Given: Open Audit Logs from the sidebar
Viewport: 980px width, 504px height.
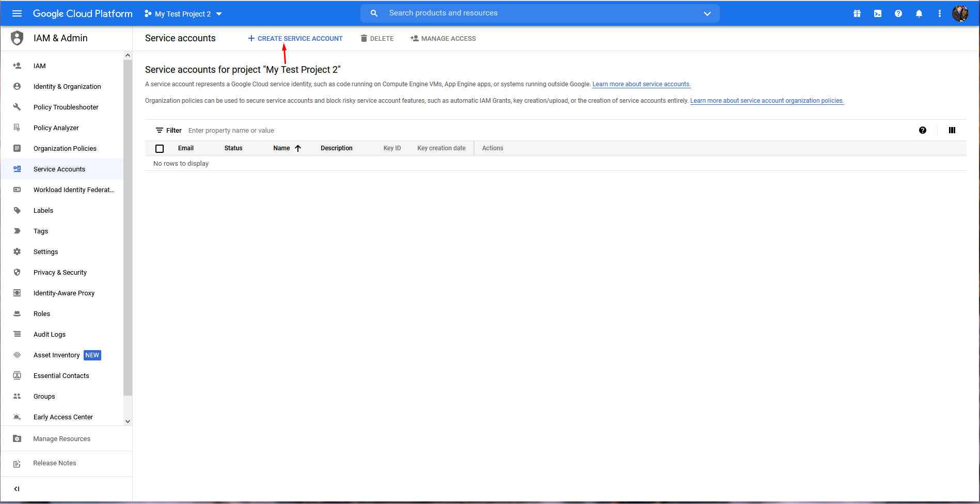Looking at the screenshot, I should [50, 334].
